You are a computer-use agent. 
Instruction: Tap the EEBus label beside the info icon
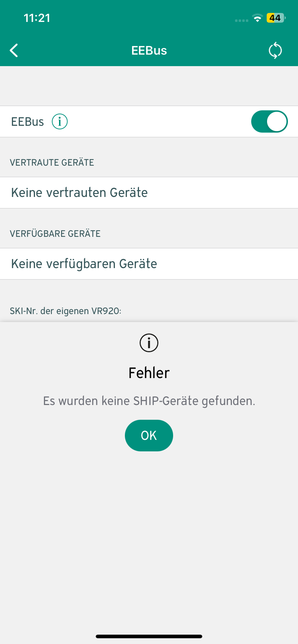click(28, 122)
